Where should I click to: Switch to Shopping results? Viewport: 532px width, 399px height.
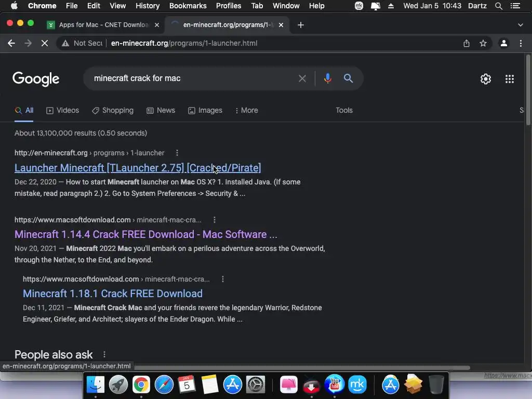pyautogui.click(x=113, y=110)
